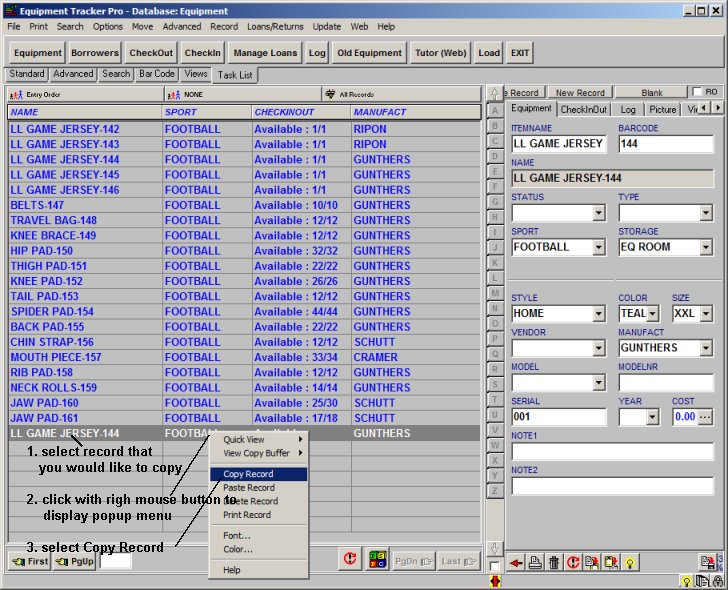Viewport: 728px width, 590px height.
Task: Click the red refresh icon below the list
Action: tap(350, 560)
